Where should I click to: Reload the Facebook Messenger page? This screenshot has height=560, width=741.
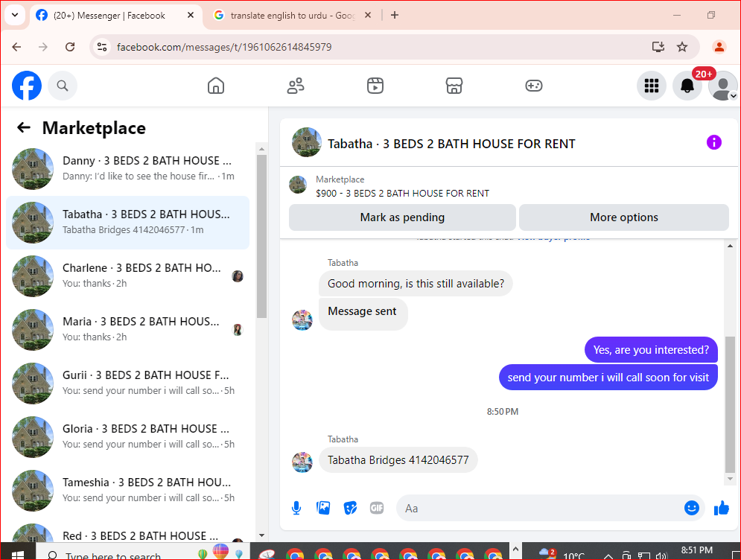(x=70, y=47)
